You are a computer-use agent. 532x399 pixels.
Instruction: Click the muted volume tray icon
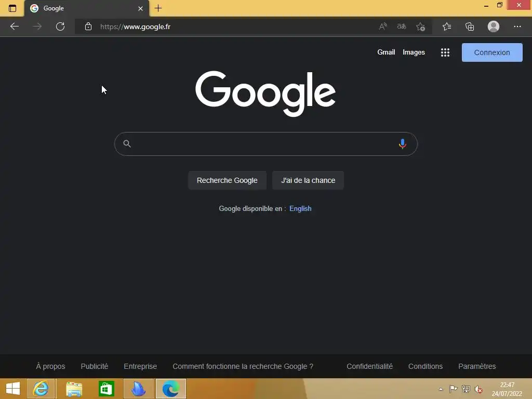pyautogui.click(x=478, y=389)
